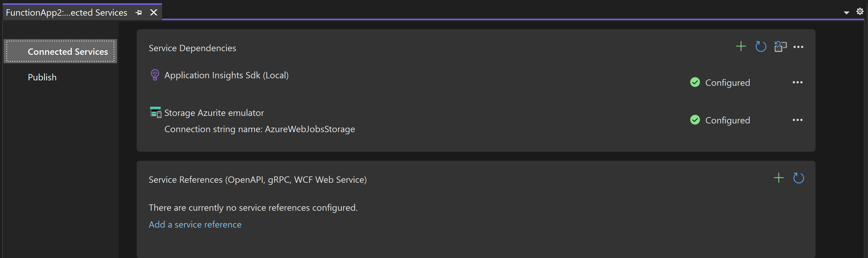Switch to the Publish page
This screenshot has width=868, height=258.
click(42, 77)
